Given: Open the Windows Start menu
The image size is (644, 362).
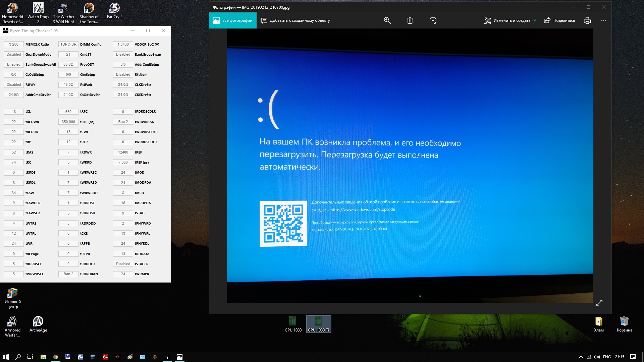Looking at the screenshot, I should pyautogui.click(x=6, y=357).
